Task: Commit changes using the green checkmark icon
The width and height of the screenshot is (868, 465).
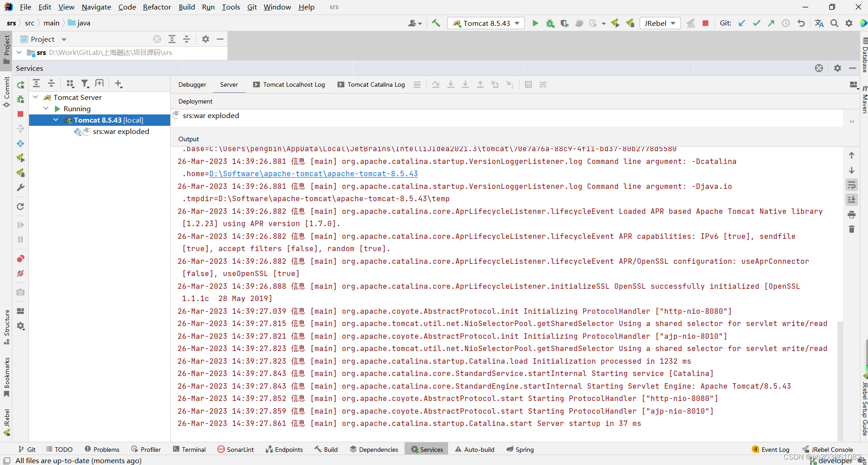Action: (x=756, y=23)
